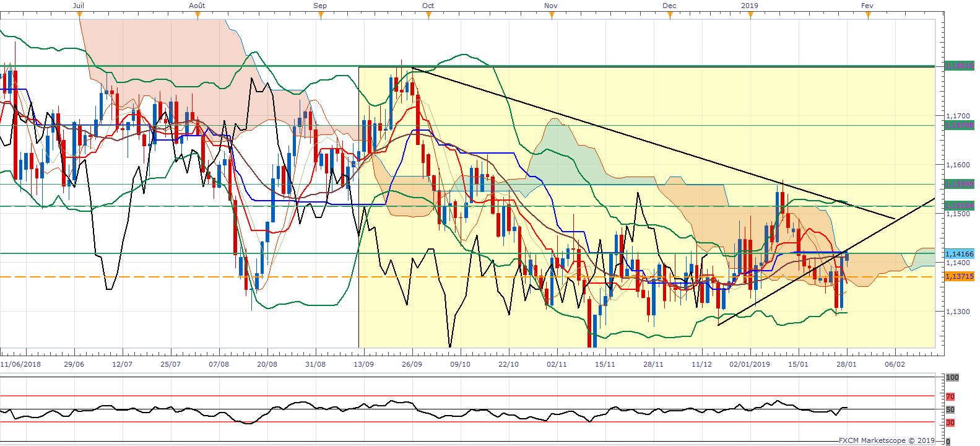Click the 22/10 date axis label
The width and height of the screenshot is (980, 446).
coord(508,364)
